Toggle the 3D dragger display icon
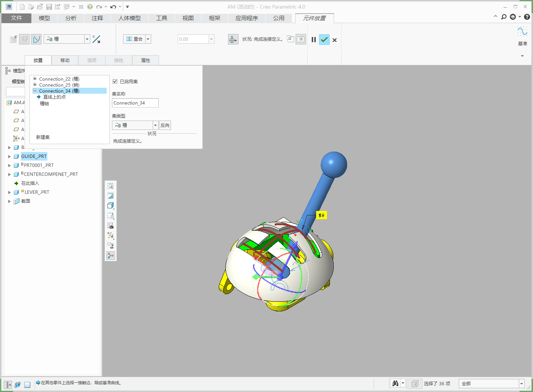533x392 pixels. tap(233, 39)
